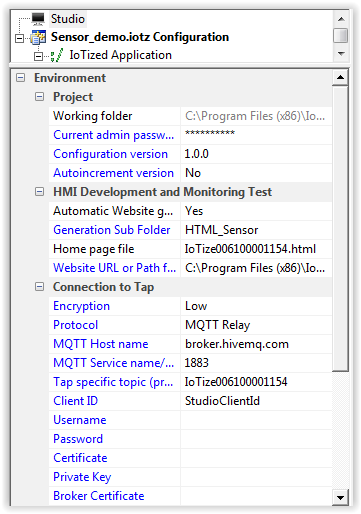Click the tree panel scroll up arrow
The width and height of the screenshot is (361, 514).
(x=341, y=19)
